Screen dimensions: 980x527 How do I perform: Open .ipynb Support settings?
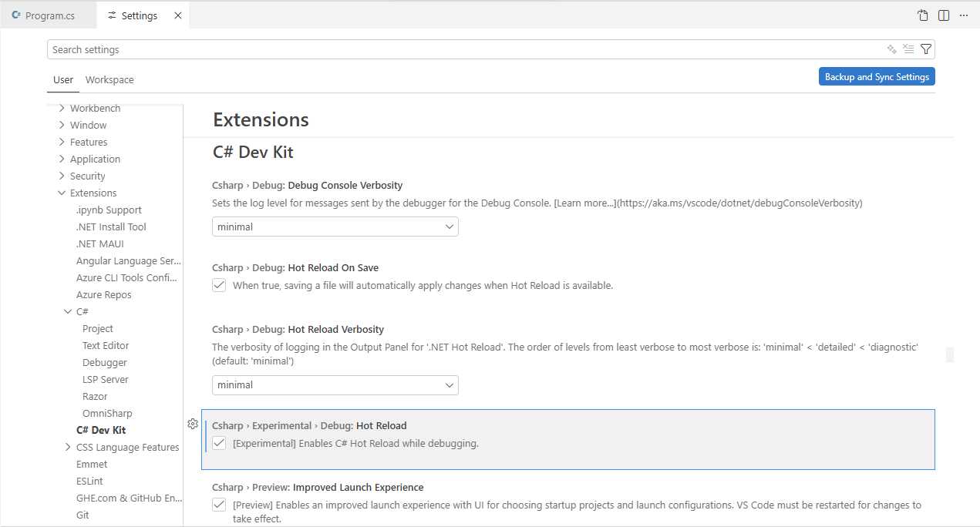tap(109, 210)
